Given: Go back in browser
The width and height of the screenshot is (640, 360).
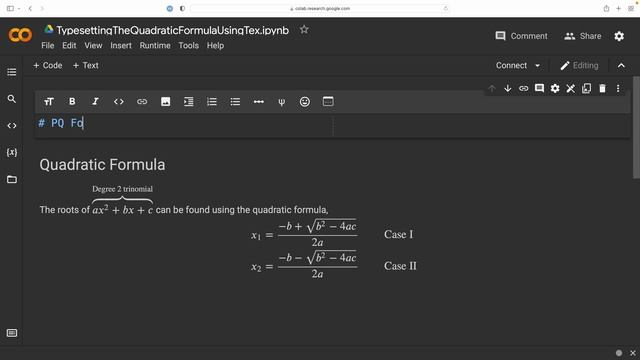Looking at the screenshot, I should tap(30, 8).
